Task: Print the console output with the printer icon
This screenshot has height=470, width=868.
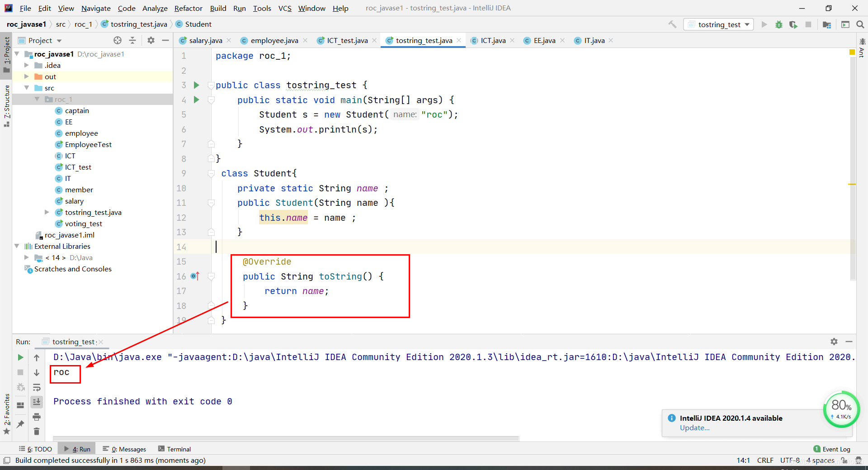Action: click(37, 417)
